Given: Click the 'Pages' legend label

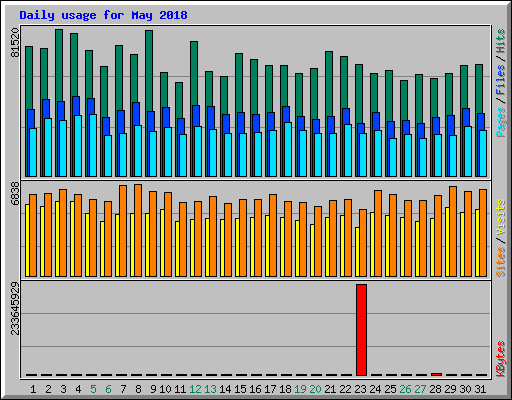Looking at the screenshot, I should coord(501,122).
